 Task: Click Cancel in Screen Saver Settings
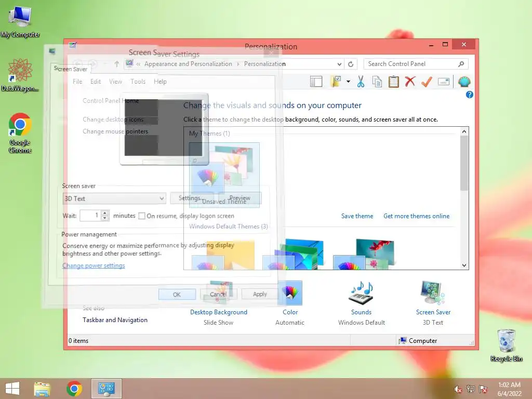coord(218,294)
